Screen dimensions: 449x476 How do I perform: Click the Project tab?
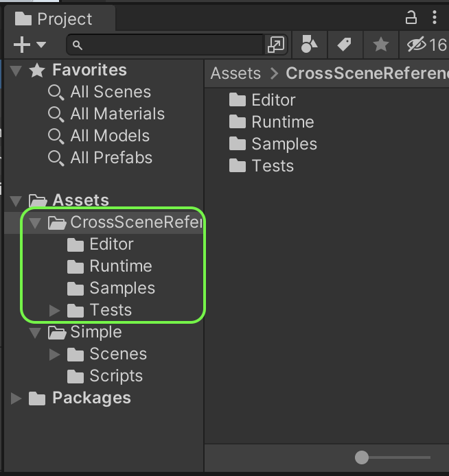[x=55, y=19]
